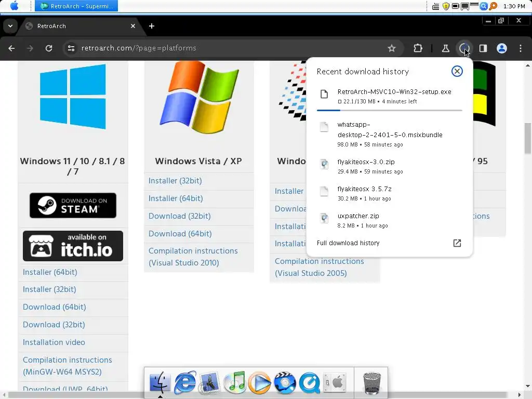Open a new browser tab
The width and height of the screenshot is (532, 399).
[152, 26]
